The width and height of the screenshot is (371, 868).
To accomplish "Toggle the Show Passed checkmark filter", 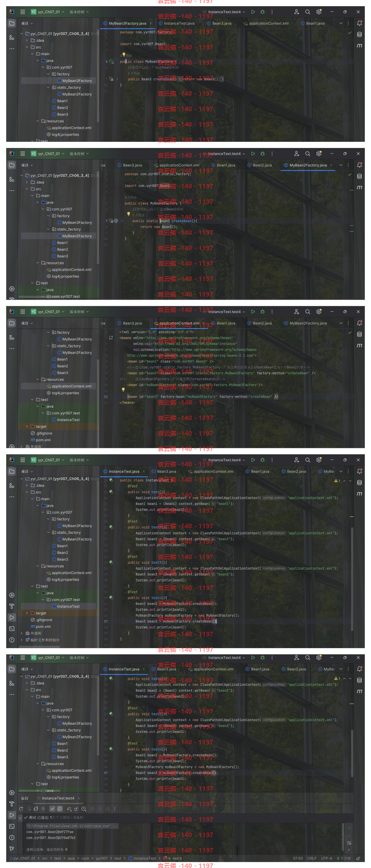I will pyautogui.click(x=52, y=809).
